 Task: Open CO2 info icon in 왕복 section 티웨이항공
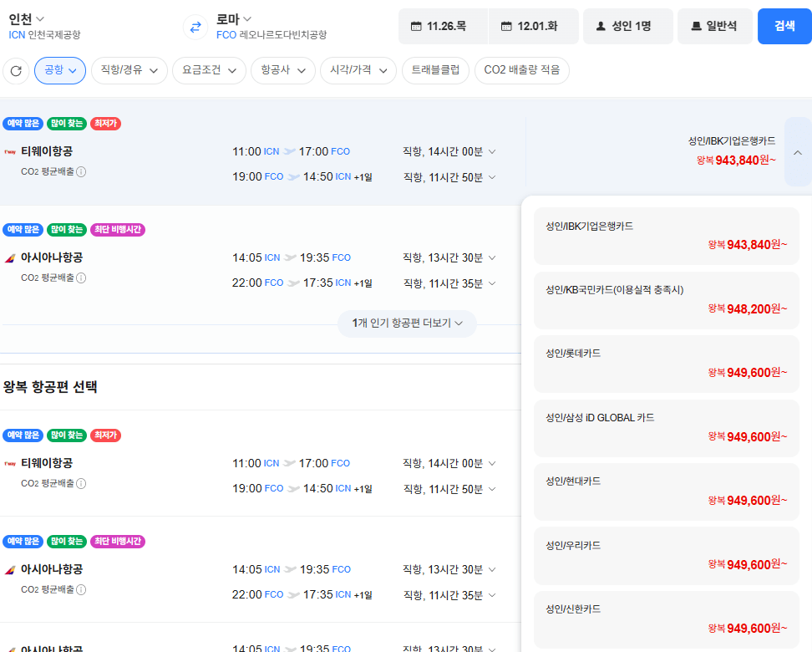[81, 483]
